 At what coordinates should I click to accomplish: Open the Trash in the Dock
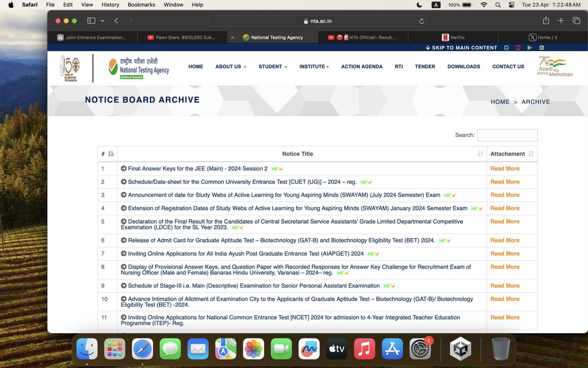pos(500,349)
